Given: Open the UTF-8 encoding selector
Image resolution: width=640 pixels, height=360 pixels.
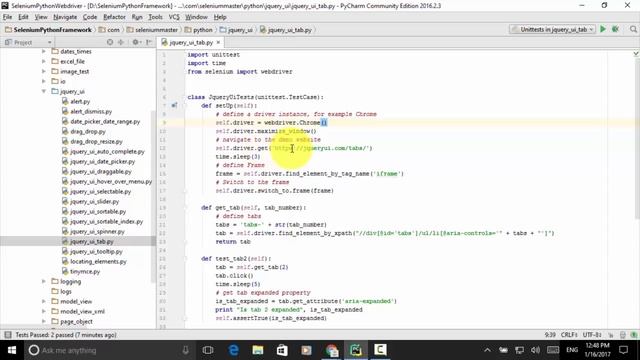Looking at the screenshot, I should (592, 335).
